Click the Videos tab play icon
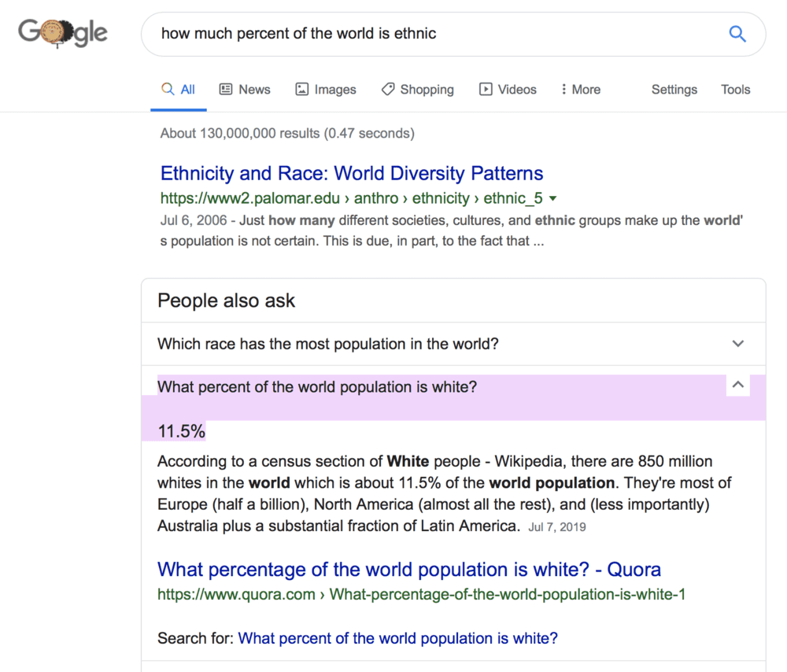 [486, 90]
